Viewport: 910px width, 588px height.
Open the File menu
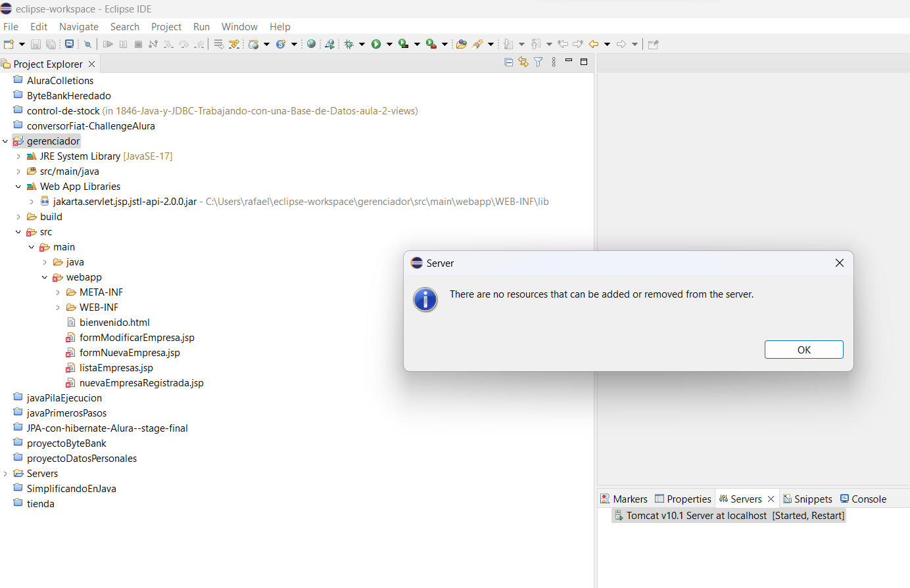click(x=11, y=26)
